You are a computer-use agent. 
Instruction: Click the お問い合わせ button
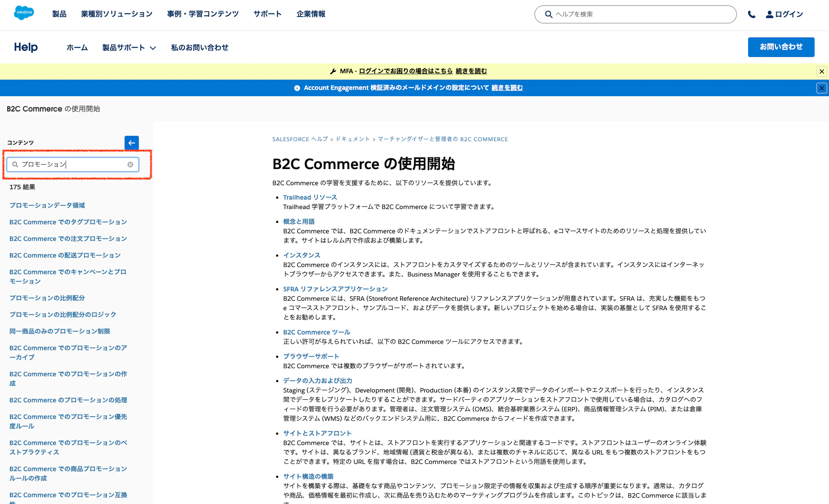[781, 47]
